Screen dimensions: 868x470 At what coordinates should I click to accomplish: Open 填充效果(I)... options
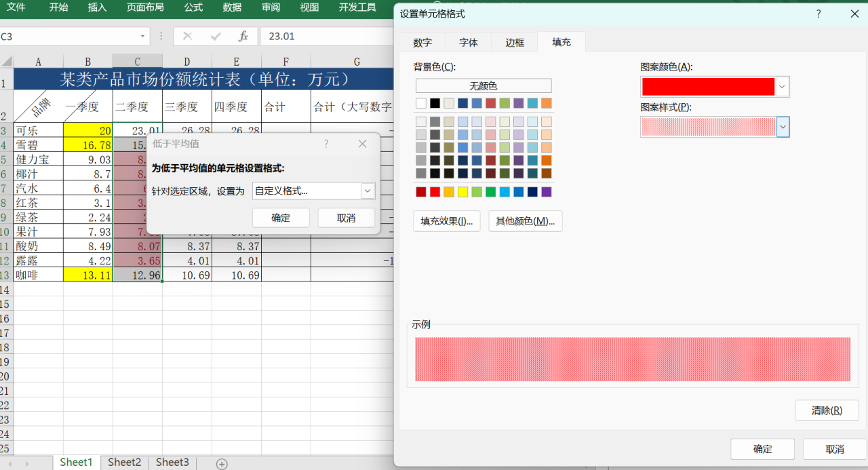[x=447, y=221]
